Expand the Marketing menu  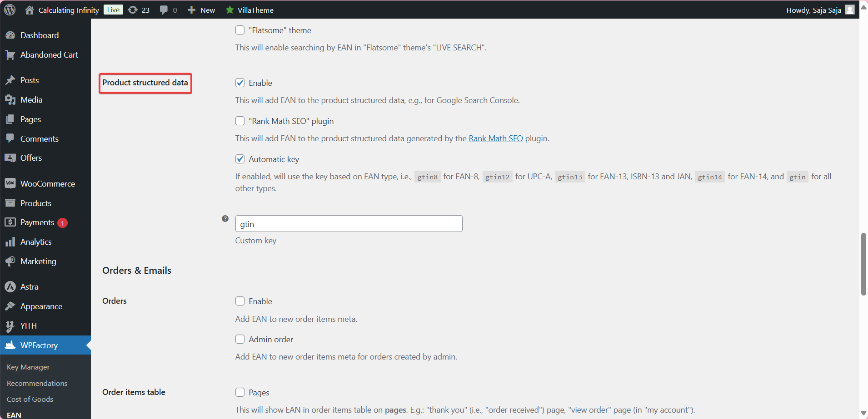(x=38, y=261)
